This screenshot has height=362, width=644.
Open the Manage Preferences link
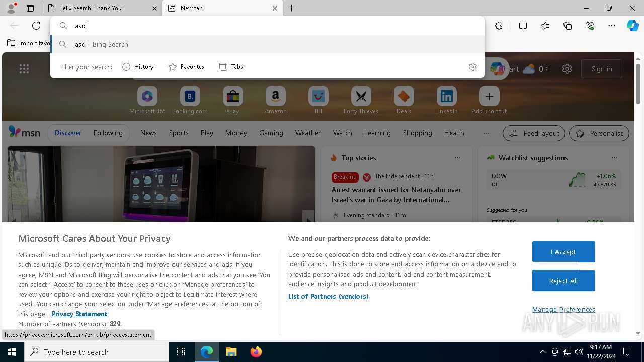pos(563,309)
